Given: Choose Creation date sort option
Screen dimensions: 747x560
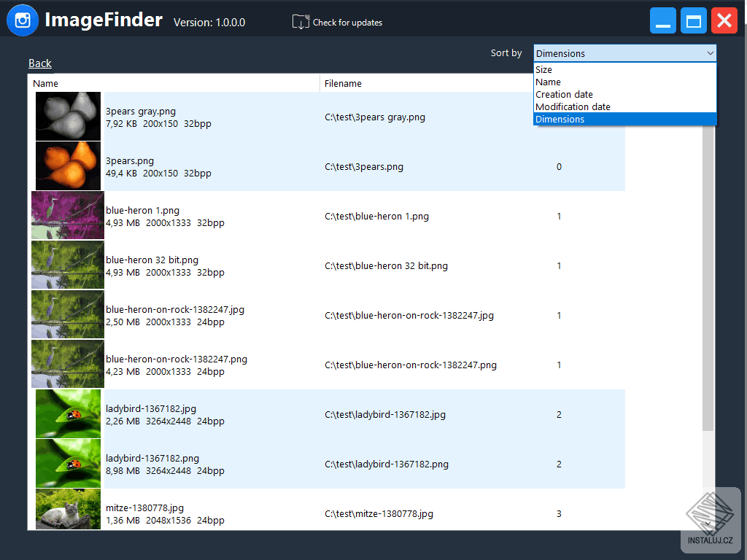Looking at the screenshot, I should 624,94.
